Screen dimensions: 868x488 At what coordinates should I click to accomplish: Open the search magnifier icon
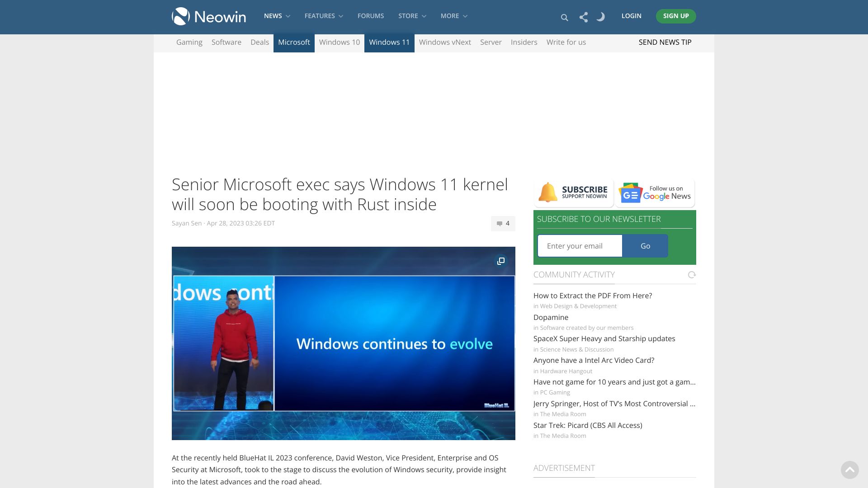(564, 18)
